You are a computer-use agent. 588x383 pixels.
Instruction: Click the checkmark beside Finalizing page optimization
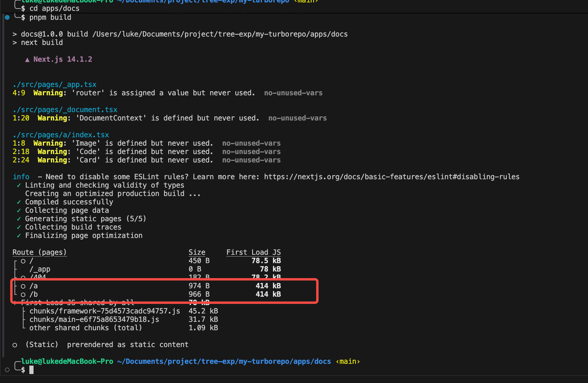tap(19, 236)
